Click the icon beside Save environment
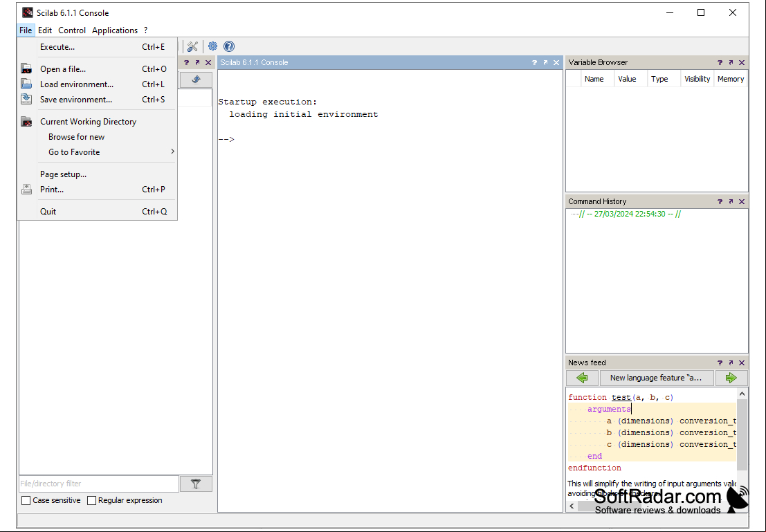Viewport: 766px width, 532px height. click(26, 99)
